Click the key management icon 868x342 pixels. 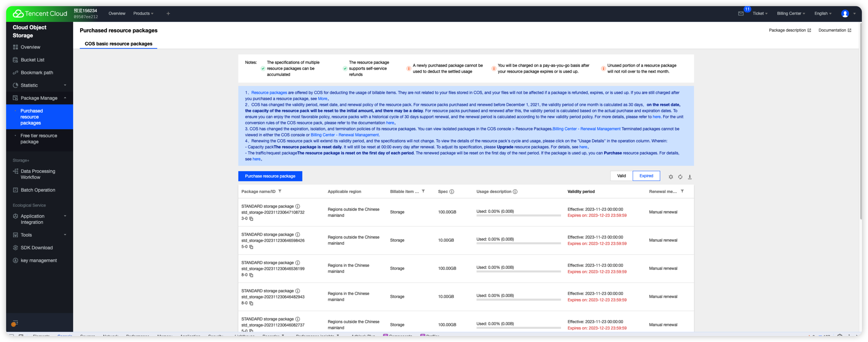tap(15, 260)
